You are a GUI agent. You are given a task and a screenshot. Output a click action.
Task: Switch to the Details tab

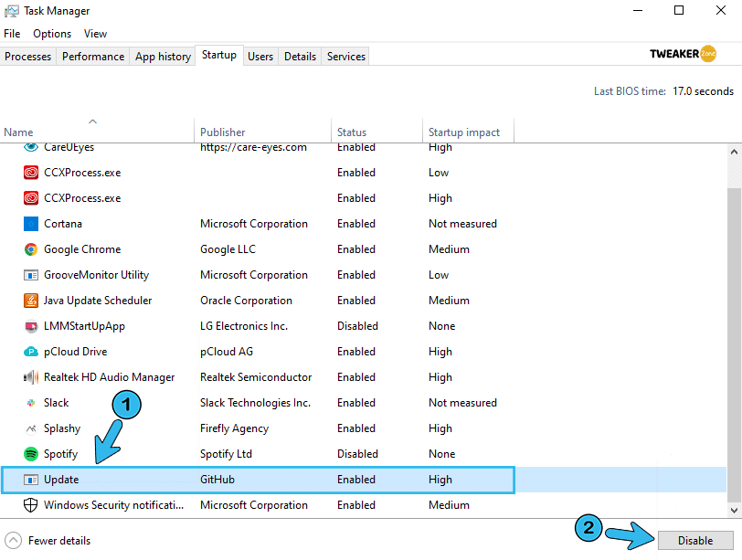[300, 57]
